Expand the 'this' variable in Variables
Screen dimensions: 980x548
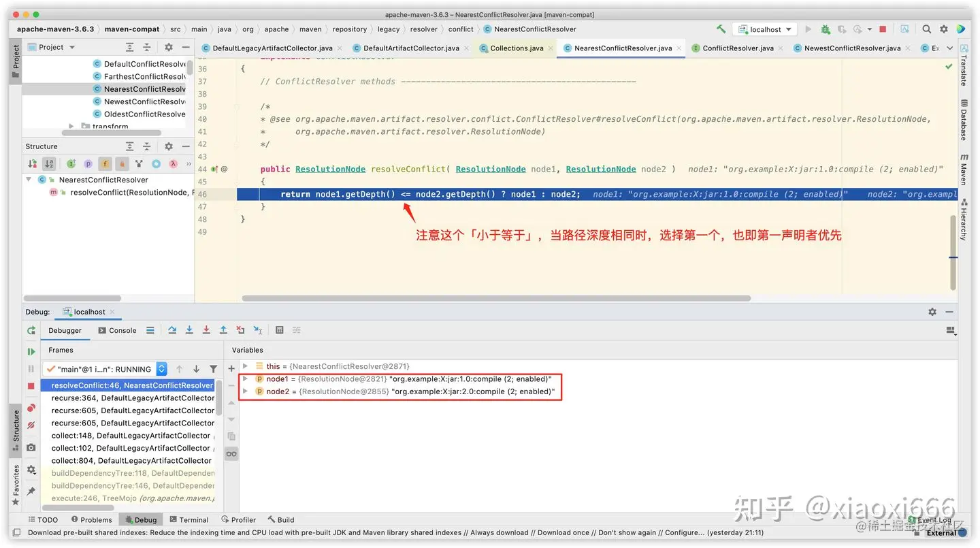tap(246, 366)
